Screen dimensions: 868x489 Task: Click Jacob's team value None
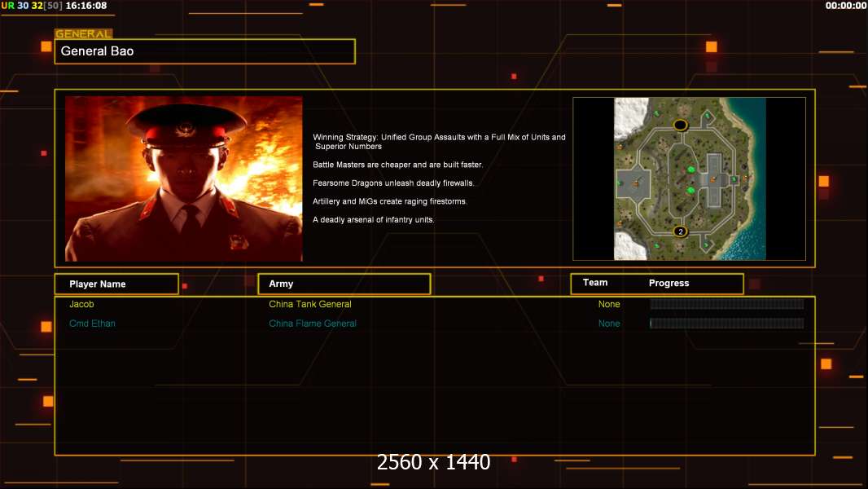(x=609, y=304)
